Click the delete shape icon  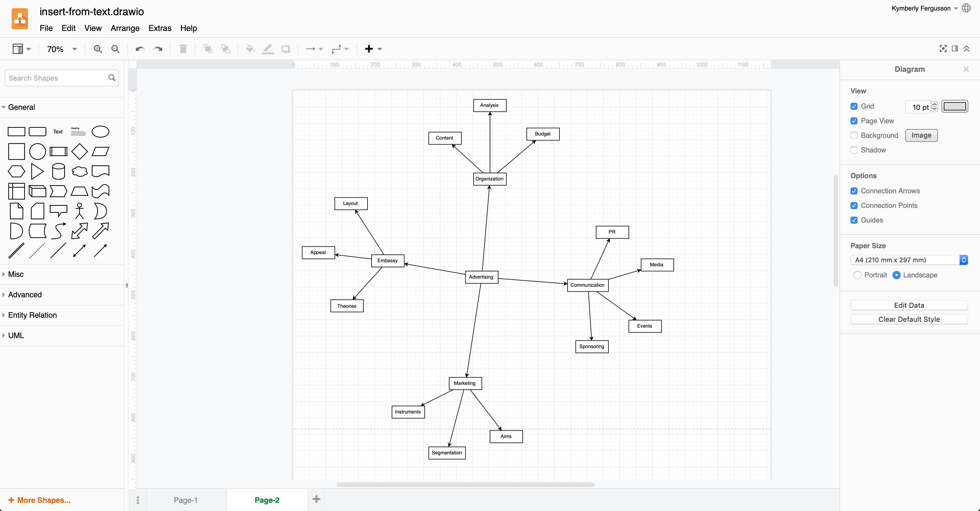[183, 49]
